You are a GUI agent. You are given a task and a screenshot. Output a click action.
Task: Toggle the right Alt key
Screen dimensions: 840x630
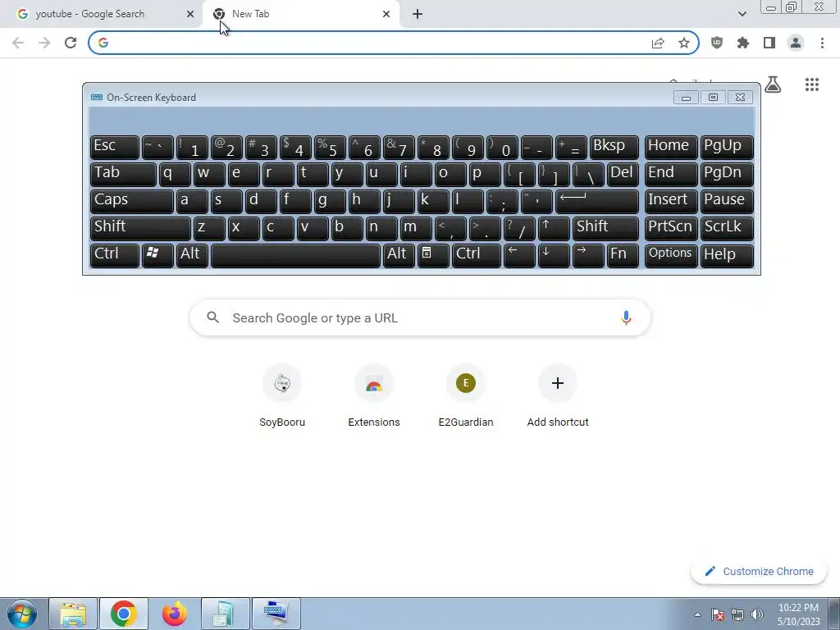pyautogui.click(x=399, y=255)
